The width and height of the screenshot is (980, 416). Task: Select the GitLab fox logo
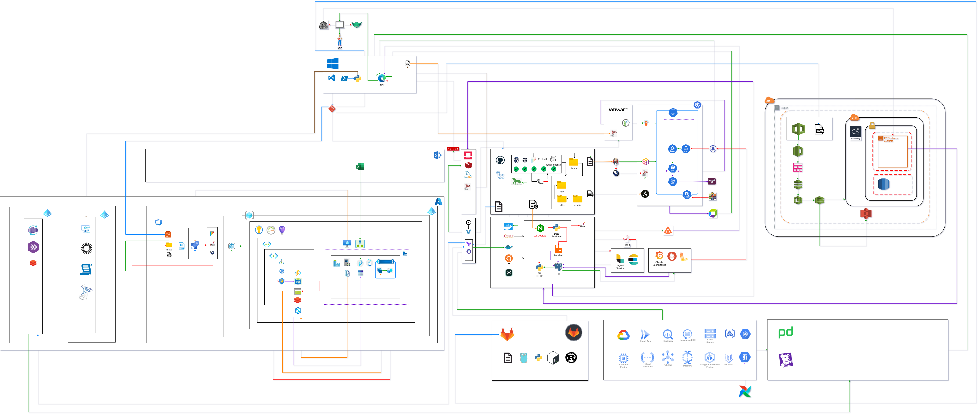pos(507,335)
